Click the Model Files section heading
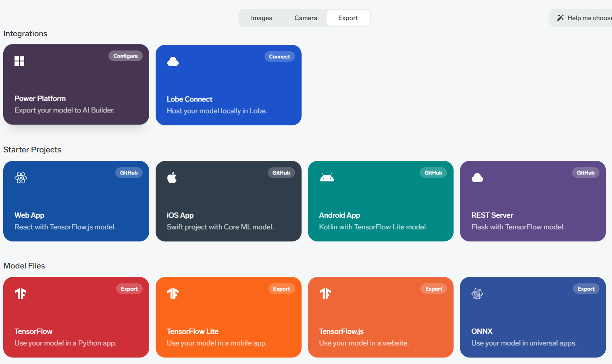 [24, 266]
